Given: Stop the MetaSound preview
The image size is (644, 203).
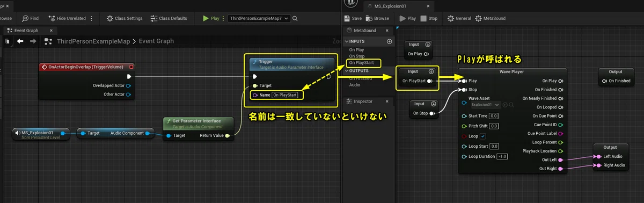Looking at the screenshot, I should 429,18.
